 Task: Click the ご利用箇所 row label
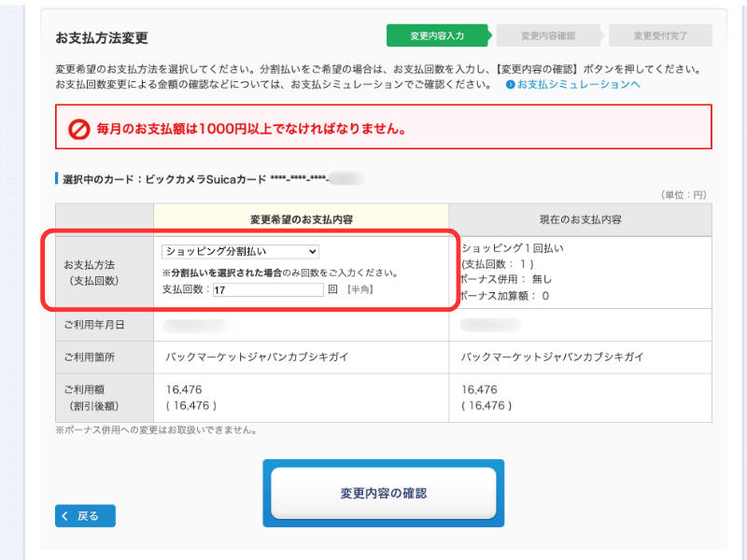[89, 357]
